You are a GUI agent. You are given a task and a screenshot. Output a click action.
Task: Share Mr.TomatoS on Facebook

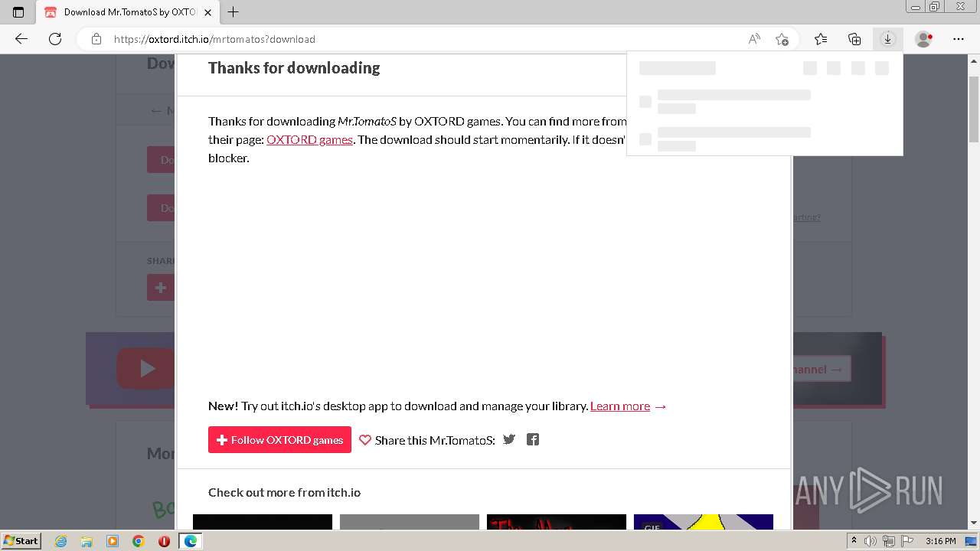(533, 439)
